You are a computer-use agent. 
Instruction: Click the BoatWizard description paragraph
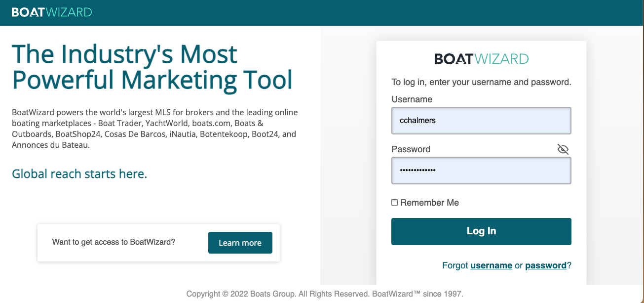point(155,129)
